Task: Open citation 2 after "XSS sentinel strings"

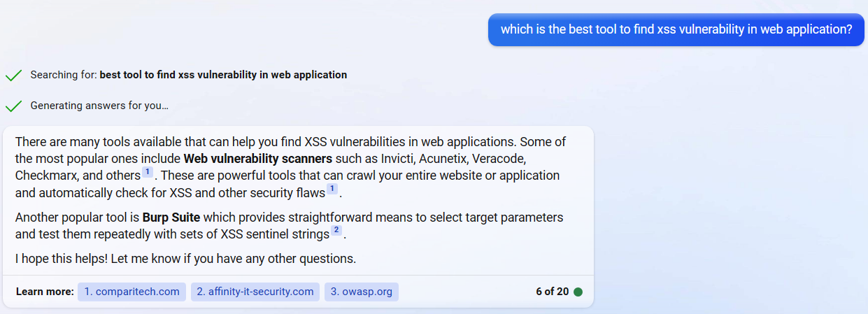Action: (x=336, y=230)
